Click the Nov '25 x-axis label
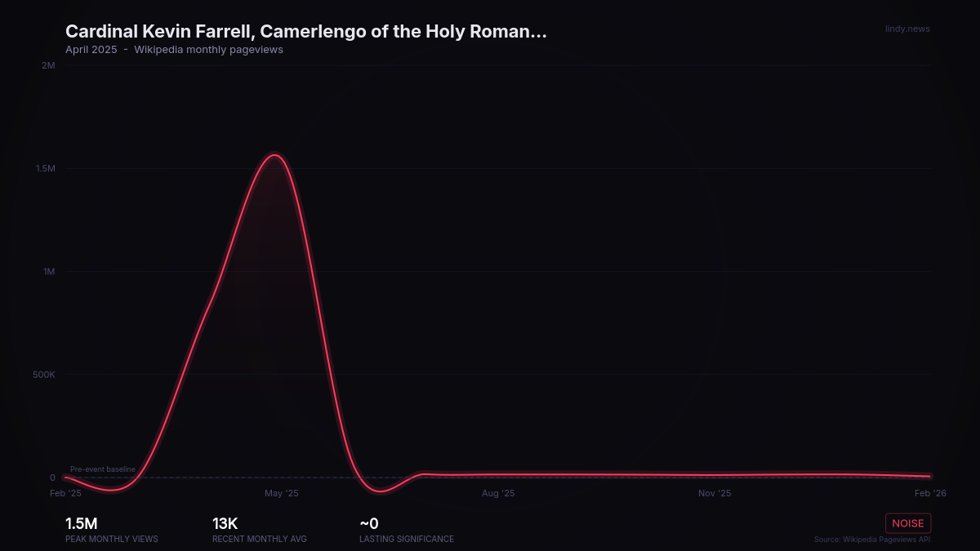The width and height of the screenshot is (980, 551). pos(715,493)
